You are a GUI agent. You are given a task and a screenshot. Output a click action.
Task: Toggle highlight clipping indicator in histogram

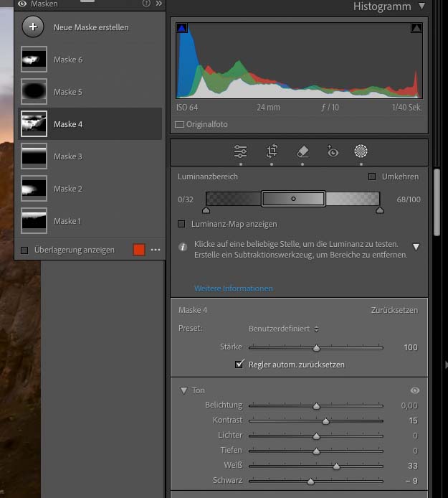tap(416, 28)
